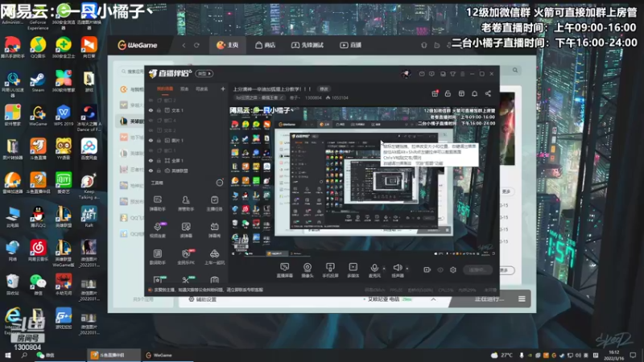This screenshot has width=644, height=362.
Task: Open WeGame 主页 home tab
Action: click(x=228, y=45)
